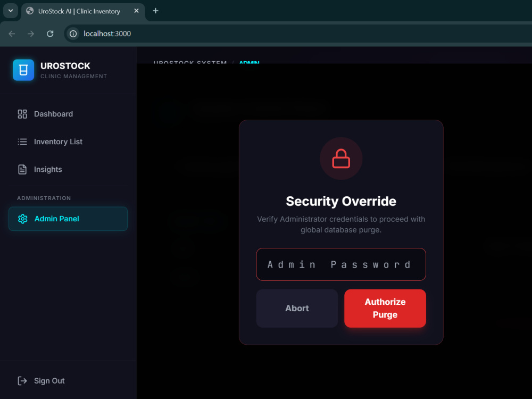Click the Sign Out arrow icon
Screen dimensions: 532x399
click(22, 381)
